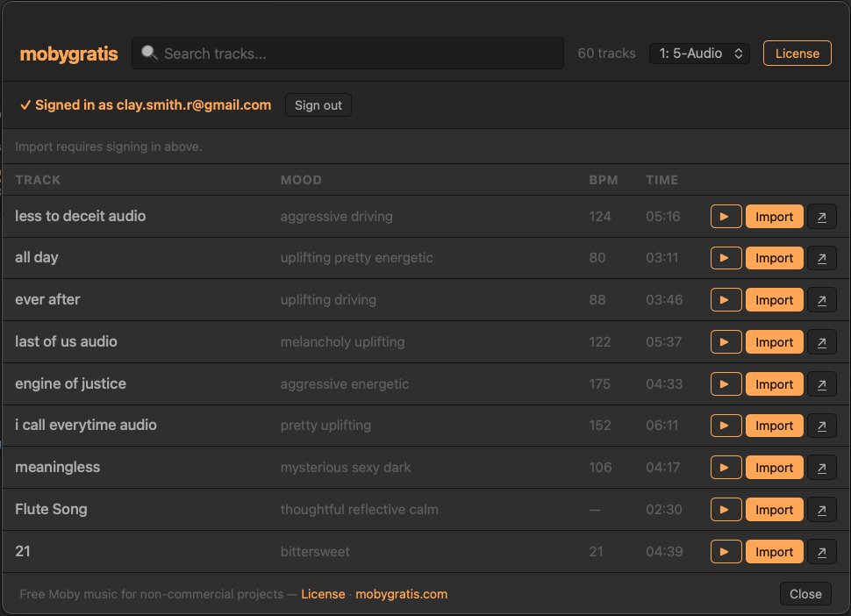Select the last of us audio title
851x616 pixels.
click(x=66, y=341)
